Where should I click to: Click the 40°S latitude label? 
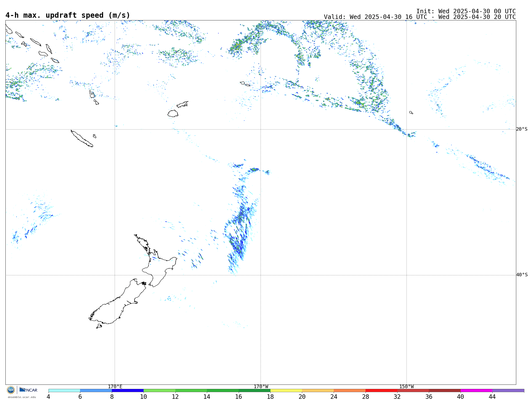[x=522, y=275]
